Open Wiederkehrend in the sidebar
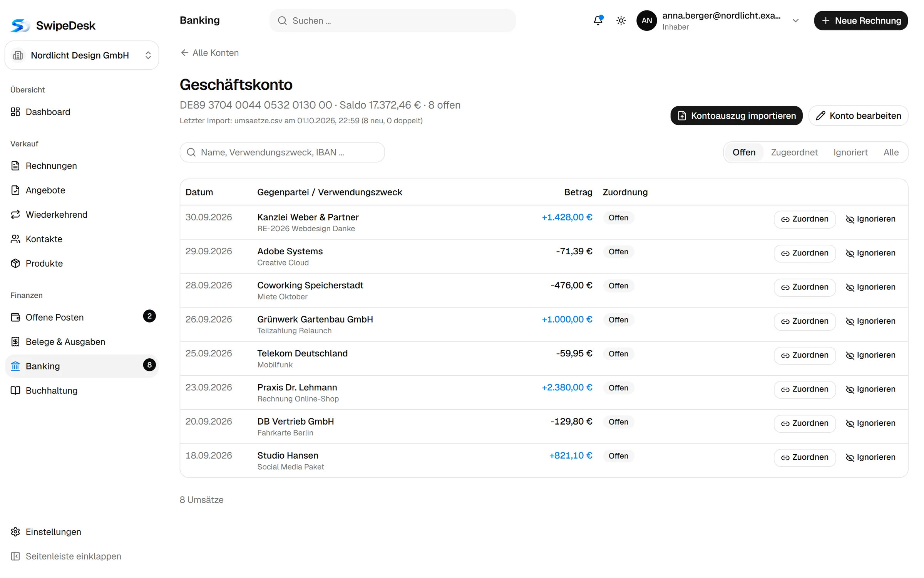 [x=82, y=215]
